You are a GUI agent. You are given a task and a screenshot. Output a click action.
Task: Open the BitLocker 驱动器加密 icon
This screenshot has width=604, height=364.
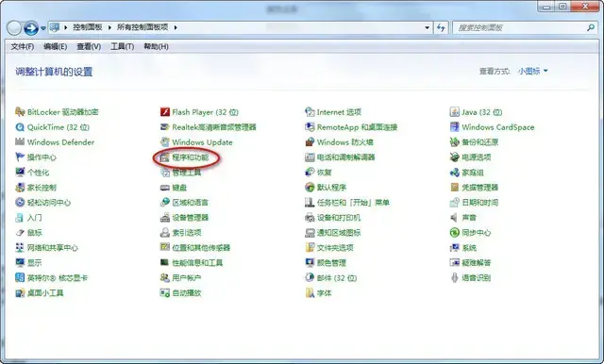pyautogui.click(x=20, y=112)
